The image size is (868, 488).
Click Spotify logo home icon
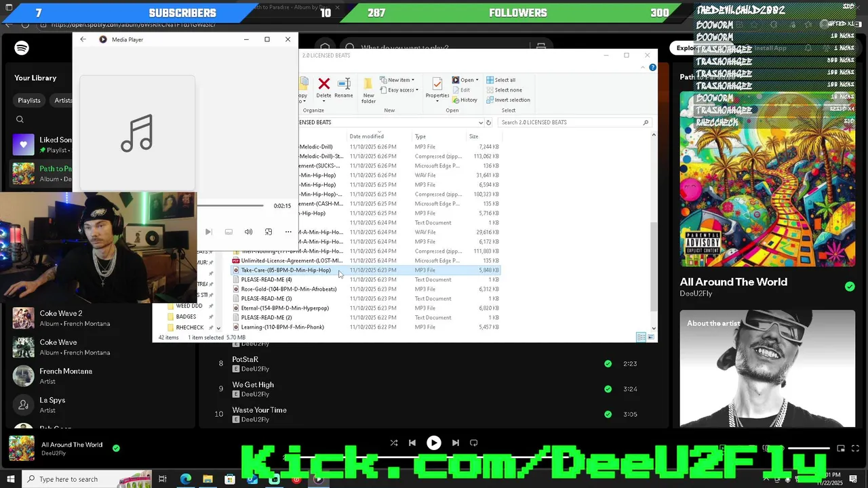pos(22,48)
